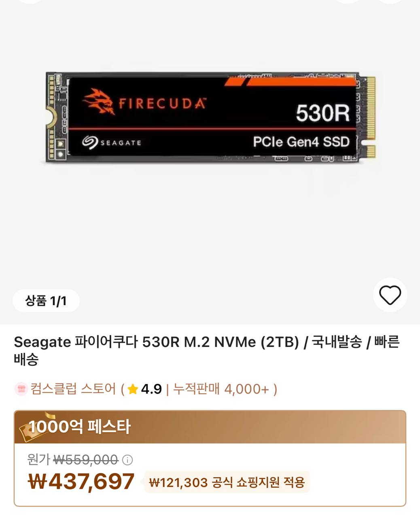Tap the 530R model text on SSD
The width and height of the screenshot is (420, 518).
tap(322, 113)
